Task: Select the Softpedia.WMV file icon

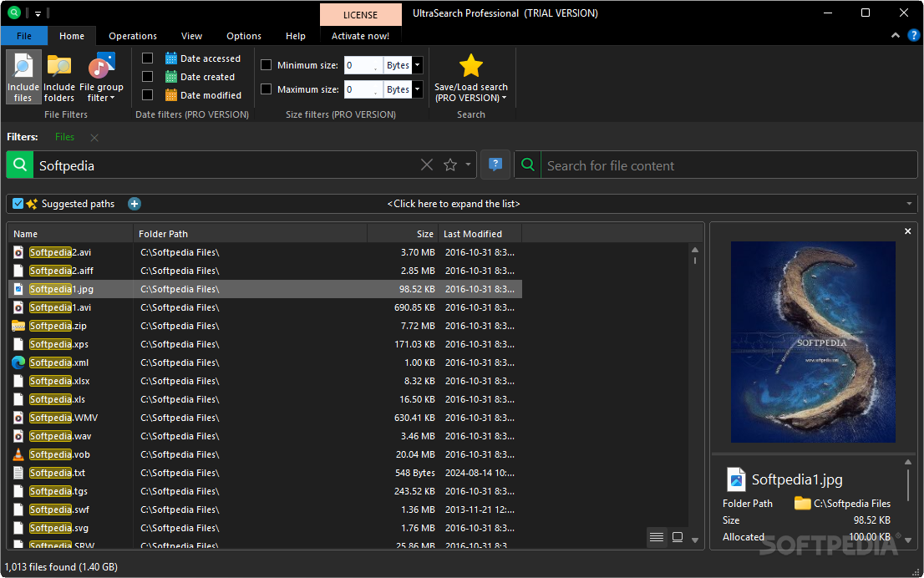Action: (18, 418)
